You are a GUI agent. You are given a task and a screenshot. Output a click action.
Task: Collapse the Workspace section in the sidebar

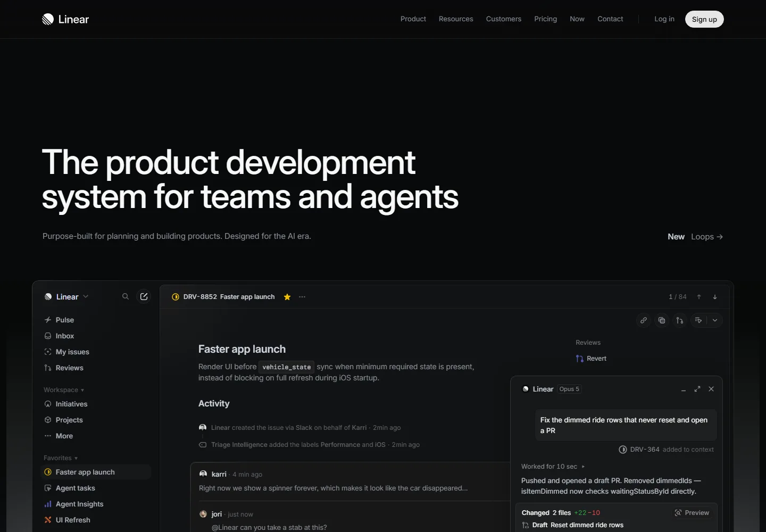64,390
